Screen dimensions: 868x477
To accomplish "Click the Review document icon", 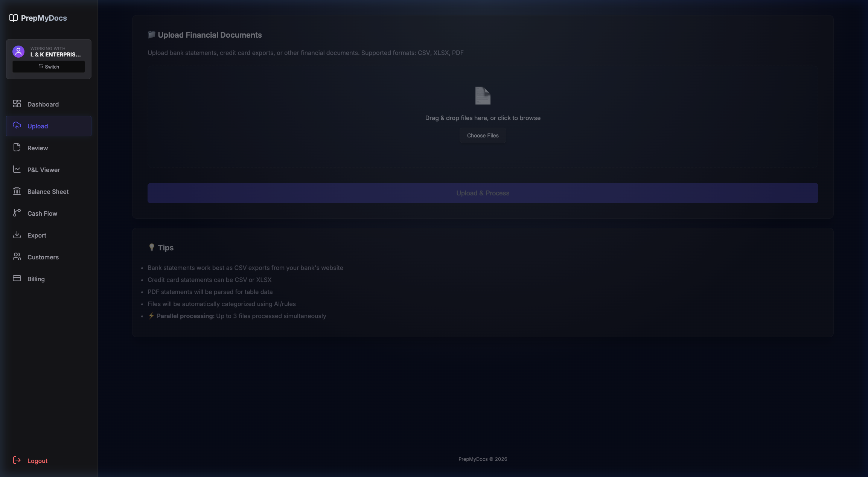I will 17,147.
